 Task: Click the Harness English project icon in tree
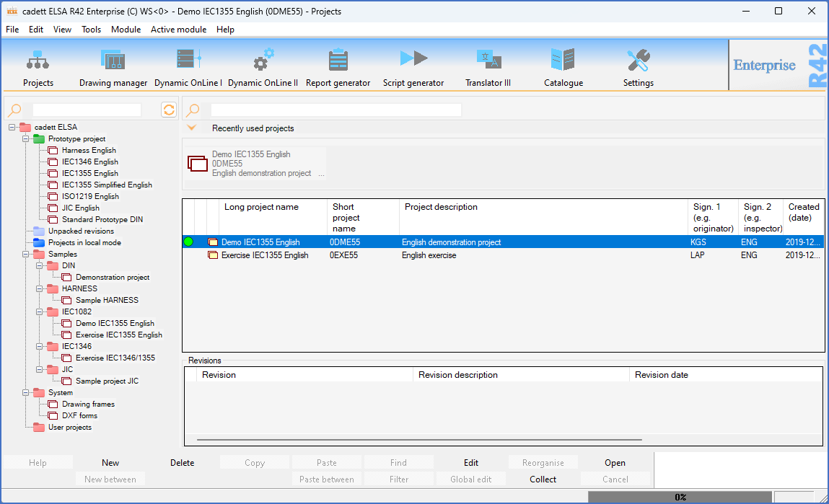53,151
